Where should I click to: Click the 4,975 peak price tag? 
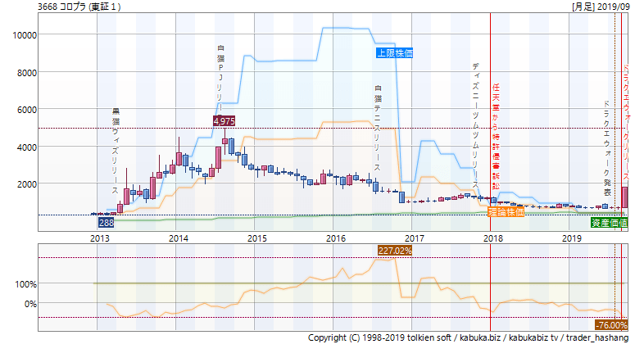pos(224,121)
